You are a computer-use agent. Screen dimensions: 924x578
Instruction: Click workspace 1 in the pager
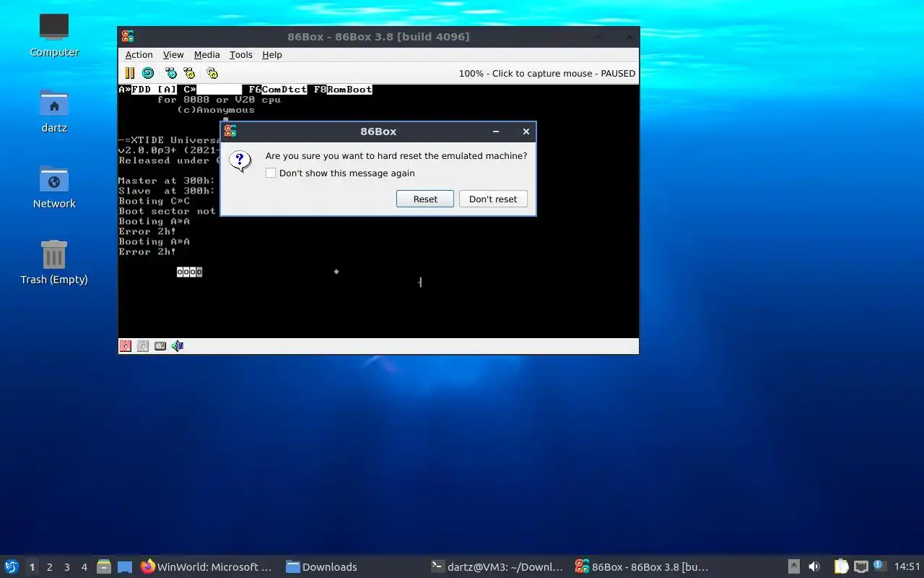click(x=32, y=567)
